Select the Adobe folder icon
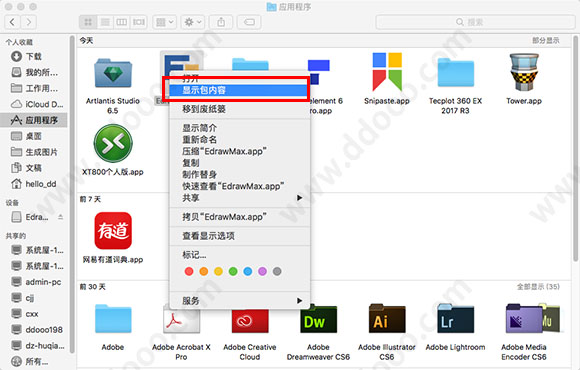The height and width of the screenshot is (370, 580). coord(113,319)
